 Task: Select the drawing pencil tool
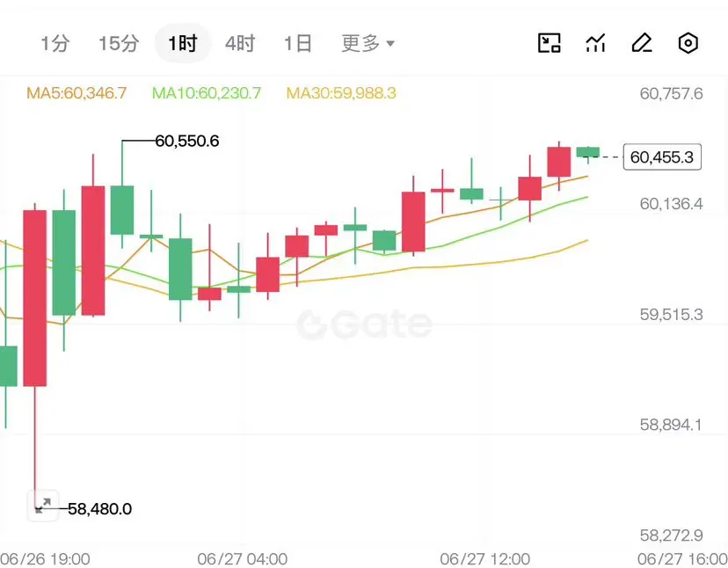tap(642, 43)
